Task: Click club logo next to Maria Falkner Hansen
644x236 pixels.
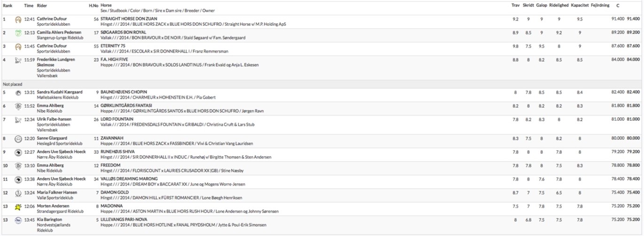Action: point(18,193)
